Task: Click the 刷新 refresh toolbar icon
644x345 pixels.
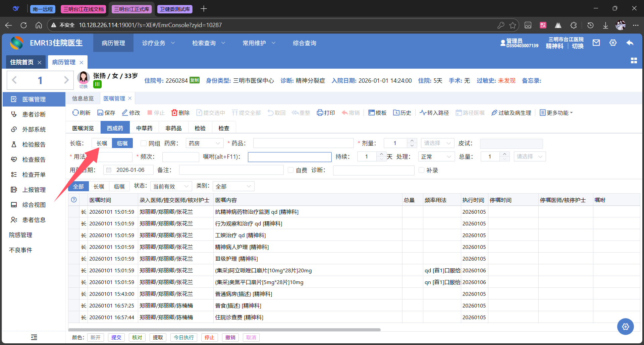Action: [x=76, y=113]
